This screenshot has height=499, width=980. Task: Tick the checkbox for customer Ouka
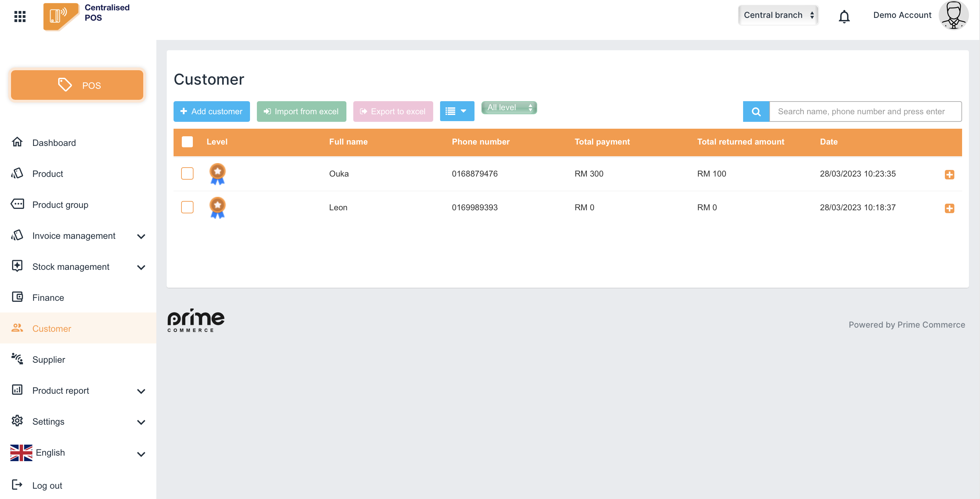pyautogui.click(x=187, y=174)
